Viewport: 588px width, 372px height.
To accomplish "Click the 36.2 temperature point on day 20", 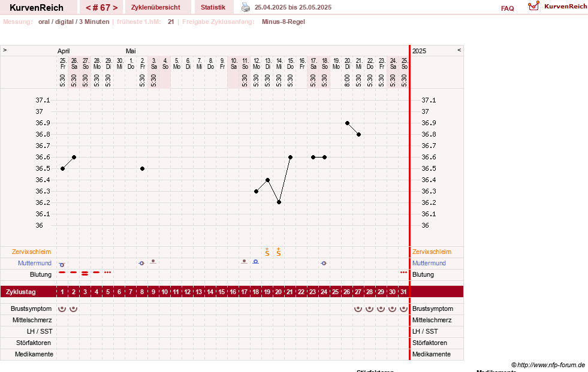I will [x=279, y=202].
